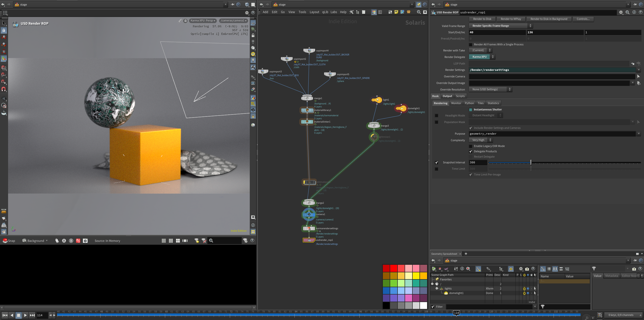644x320 pixels.
Task: Click the Snap icon in viewport toolbar
Action: tap(5, 241)
